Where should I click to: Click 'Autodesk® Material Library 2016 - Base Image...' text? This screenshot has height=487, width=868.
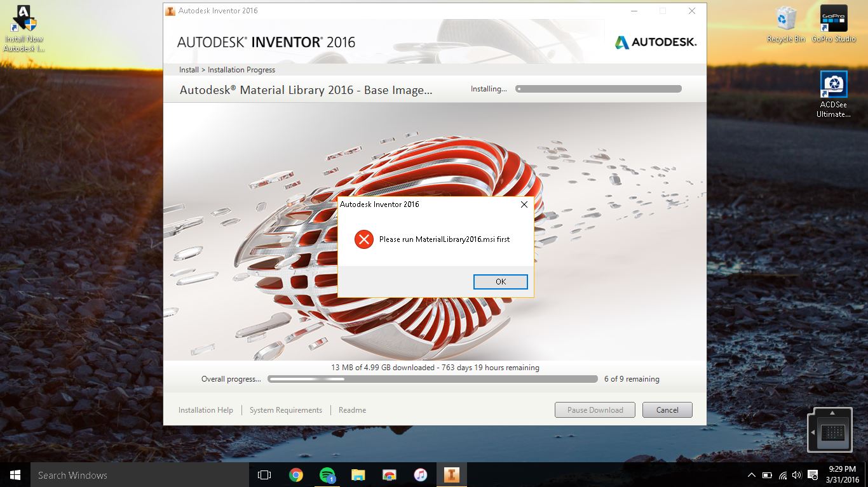coord(306,90)
